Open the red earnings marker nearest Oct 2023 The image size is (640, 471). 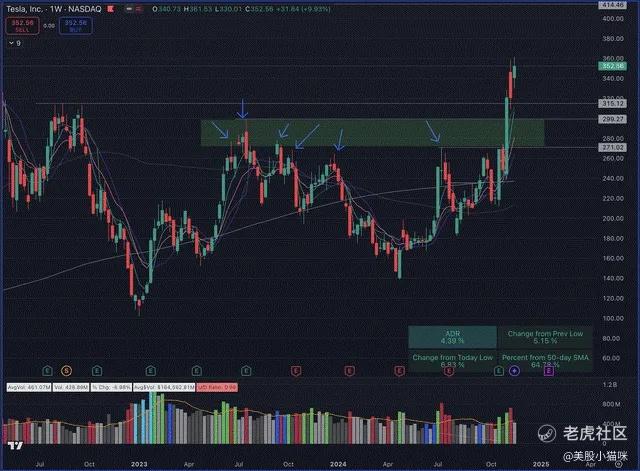coord(296,371)
